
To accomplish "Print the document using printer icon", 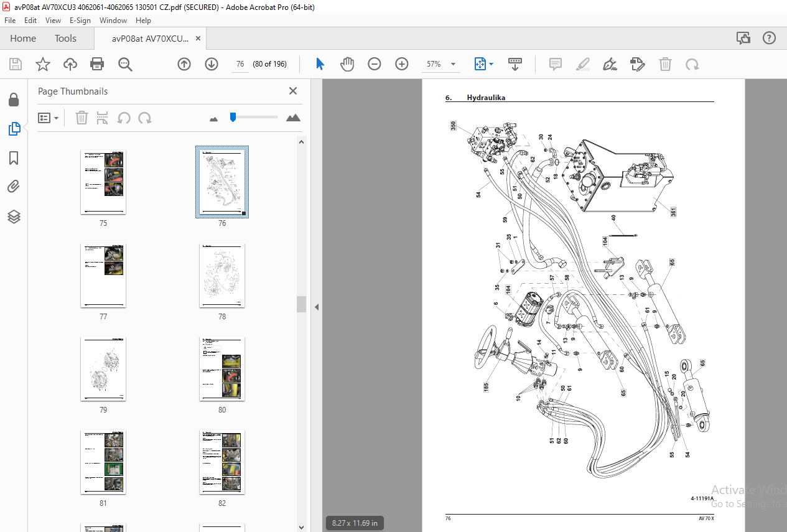I will [97, 64].
